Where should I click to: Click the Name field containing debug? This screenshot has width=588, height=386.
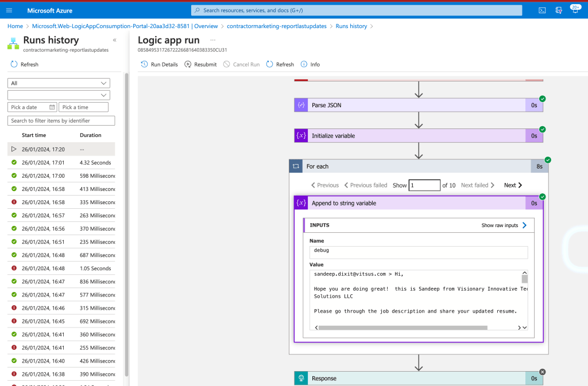419,252
